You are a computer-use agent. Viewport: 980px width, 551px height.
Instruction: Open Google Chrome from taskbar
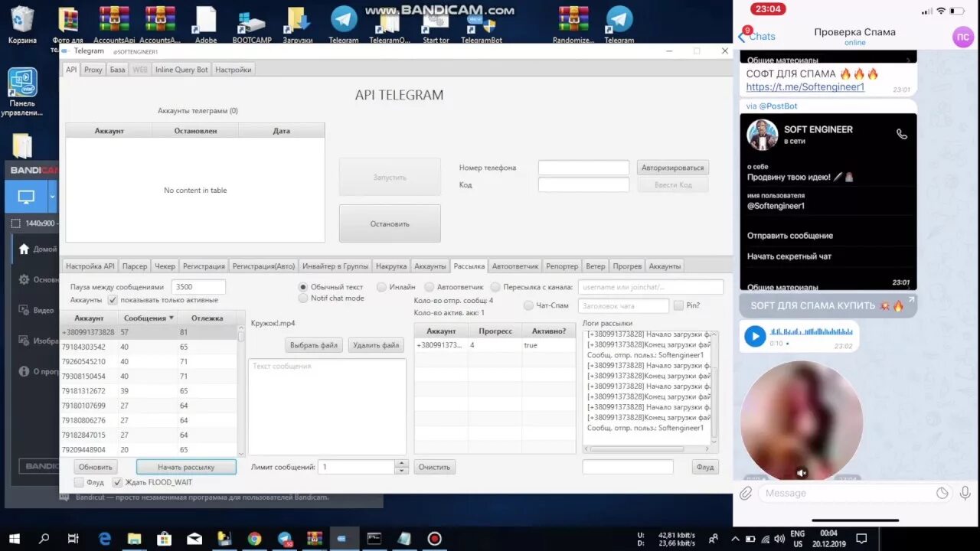[254, 539]
